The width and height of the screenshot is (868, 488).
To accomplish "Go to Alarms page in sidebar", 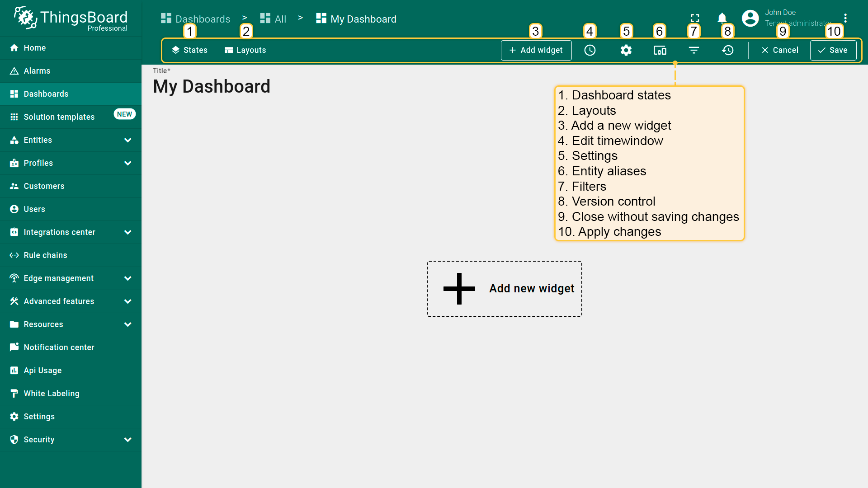I will tap(37, 71).
